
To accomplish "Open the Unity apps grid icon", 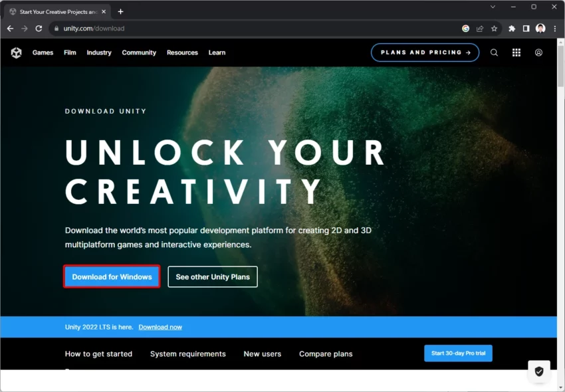I will point(516,52).
